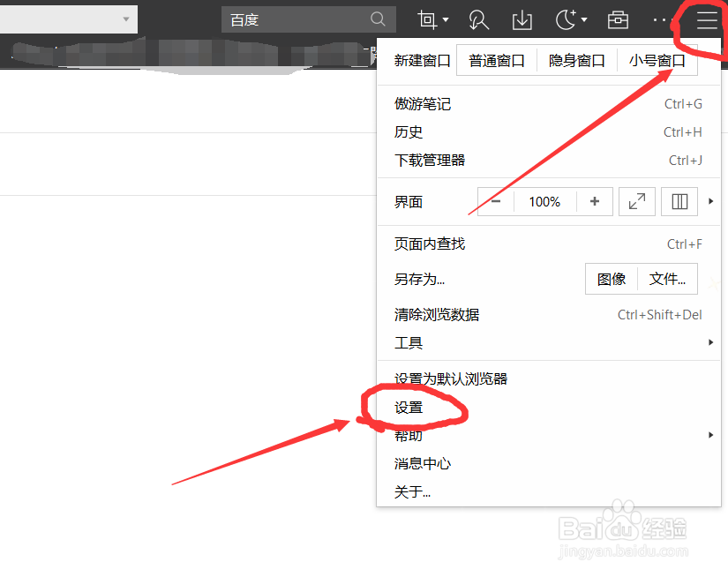
Task: Click the fullscreen icon next to zoom controls
Action: pyautogui.click(x=637, y=201)
